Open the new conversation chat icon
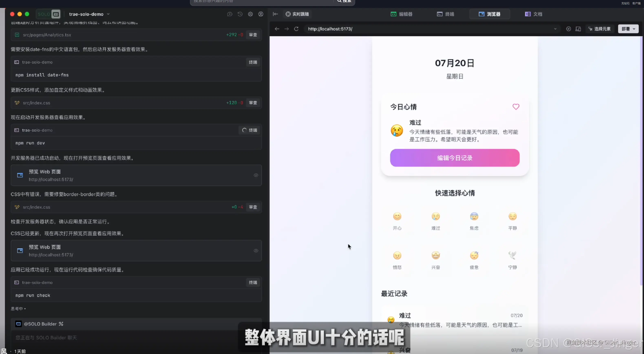The width and height of the screenshot is (644, 354). click(230, 14)
